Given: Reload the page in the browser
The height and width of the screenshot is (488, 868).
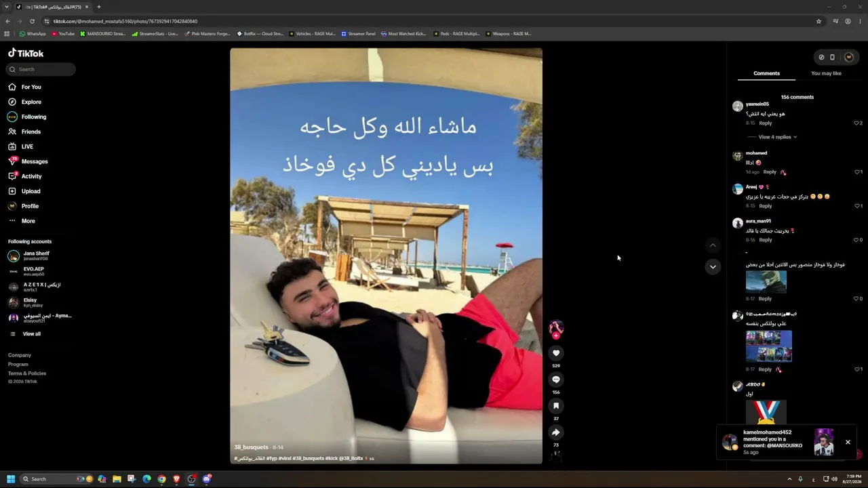Looking at the screenshot, I should 32,21.
